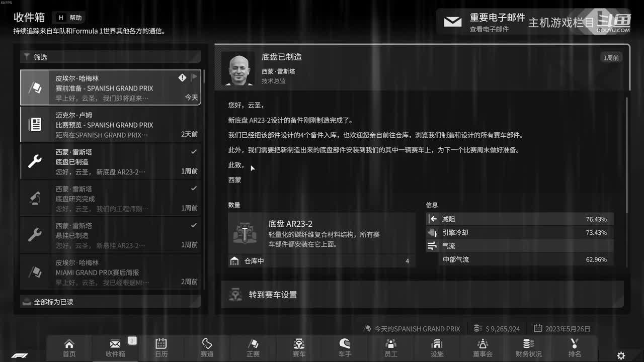Viewport: 644px width, 362px height.
Task: Click the 数量 section label
Action: pyautogui.click(x=234, y=205)
